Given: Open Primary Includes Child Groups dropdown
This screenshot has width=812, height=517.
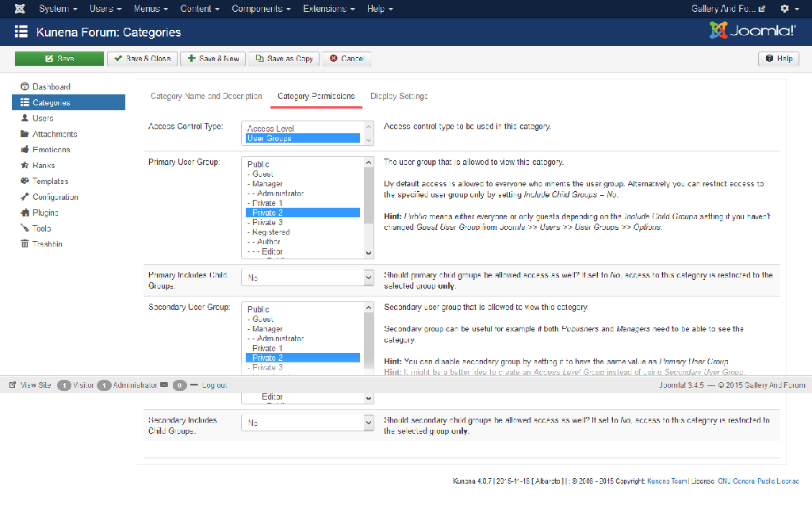Looking at the screenshot, I should click(308, 278).
